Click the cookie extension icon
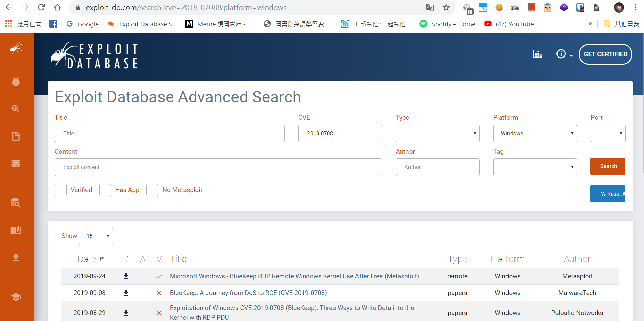 [x=499, y=7]
